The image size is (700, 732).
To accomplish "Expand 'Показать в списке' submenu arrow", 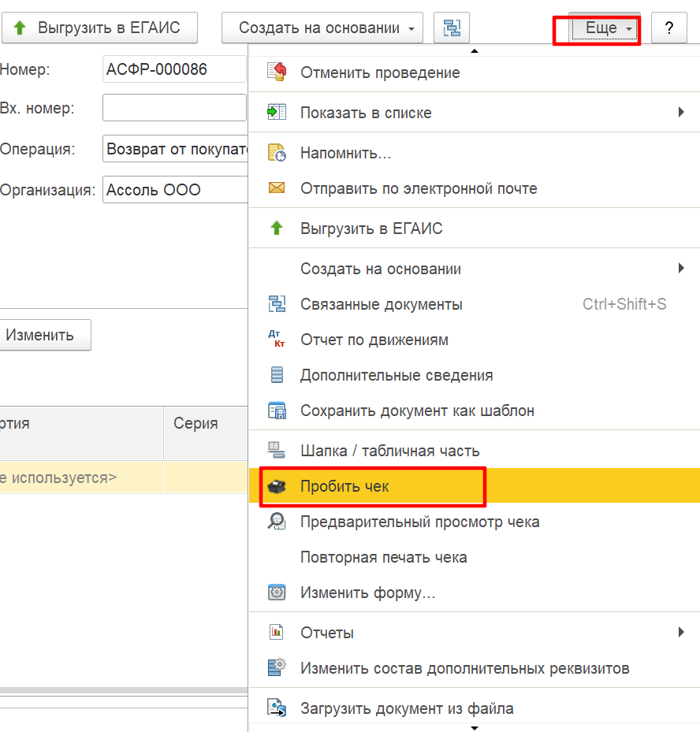I will click(x=681, y=112).
